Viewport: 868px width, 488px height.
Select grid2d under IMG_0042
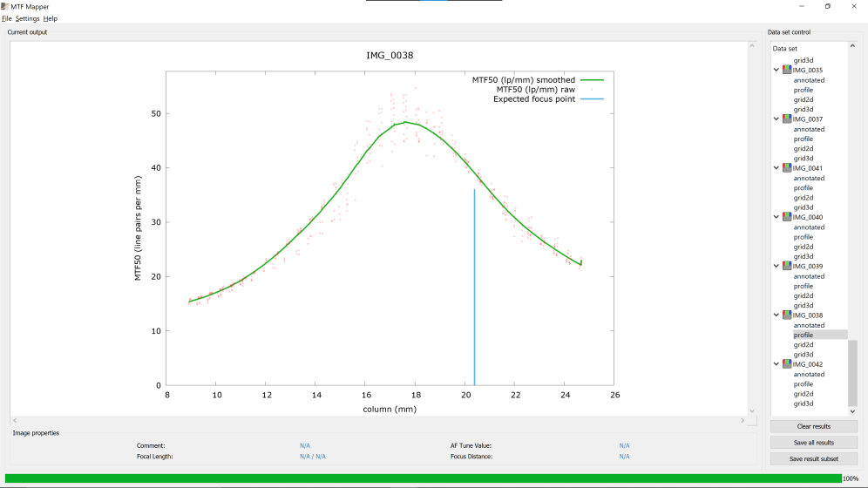[804, 394]
